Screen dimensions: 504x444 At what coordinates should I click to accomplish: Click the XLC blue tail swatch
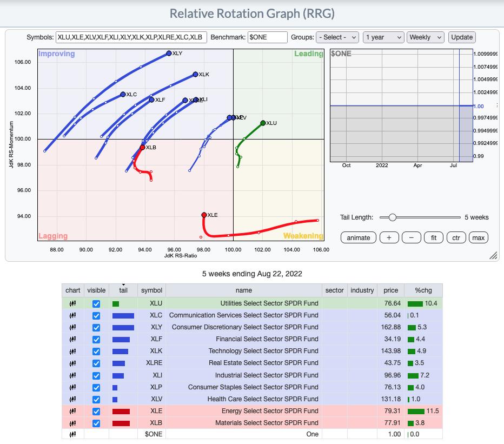123,316
